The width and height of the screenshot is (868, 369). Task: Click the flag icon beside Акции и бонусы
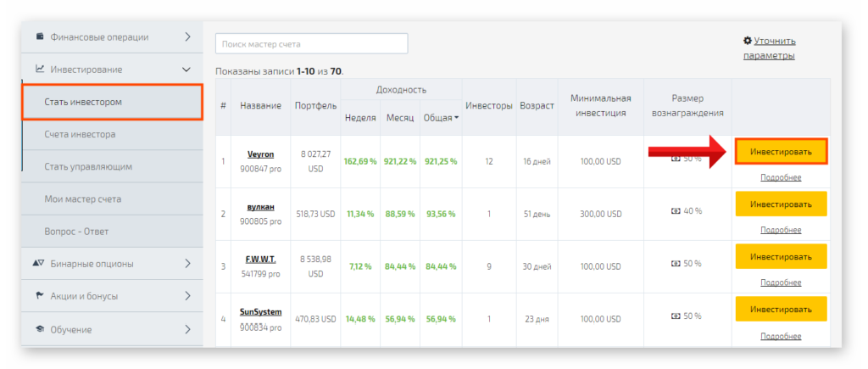coord(40,296)
